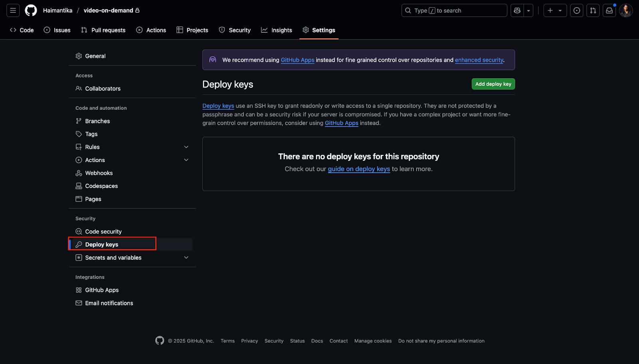Follow GitHub Apps link in description
Viewport: 639px width, 364px height.
point(341,123)
